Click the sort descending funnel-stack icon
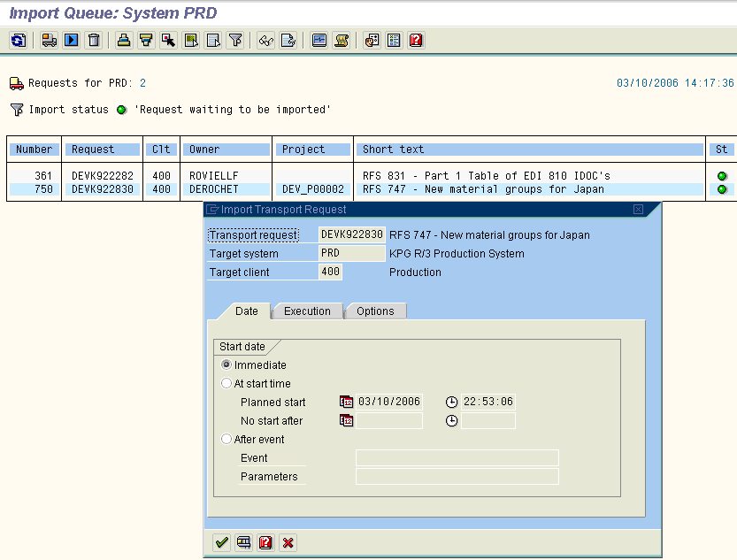 point(146,41)
